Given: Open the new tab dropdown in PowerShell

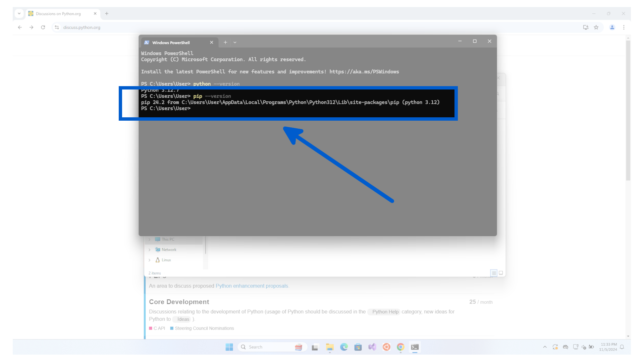Looking at the screenshot, I should click(235, 42).
